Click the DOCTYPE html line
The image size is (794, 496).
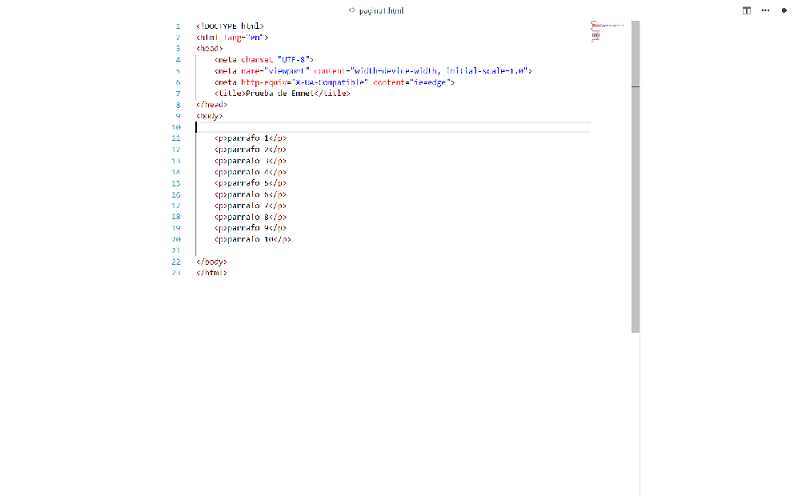click(x=230, y=26)
